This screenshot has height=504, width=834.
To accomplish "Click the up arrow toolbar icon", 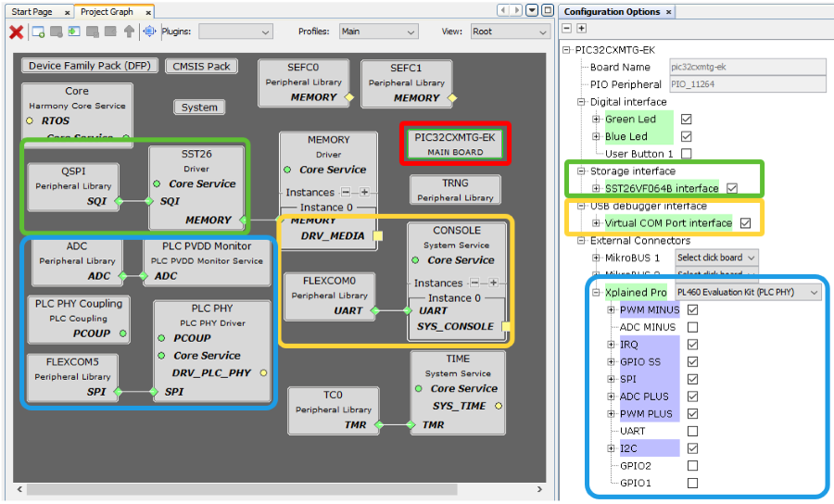I will (129, 31).
